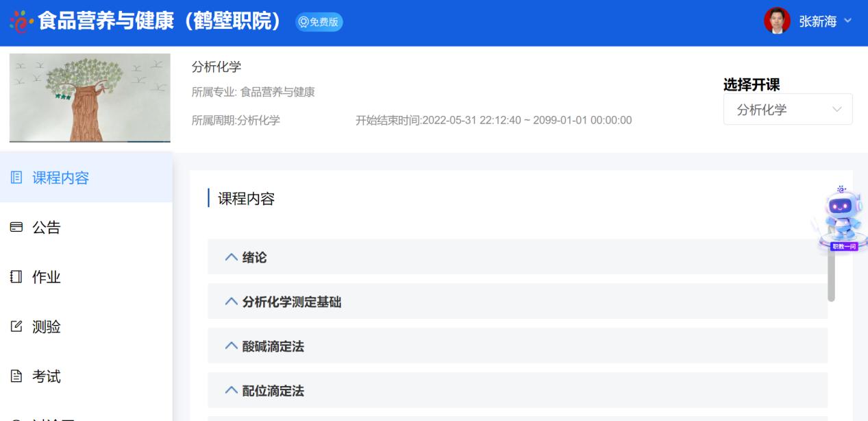Image resolution: width=868 pixels, height=421 pixels.
Task: Click the 分析化学 course name heading
Action: pos(216,67)
